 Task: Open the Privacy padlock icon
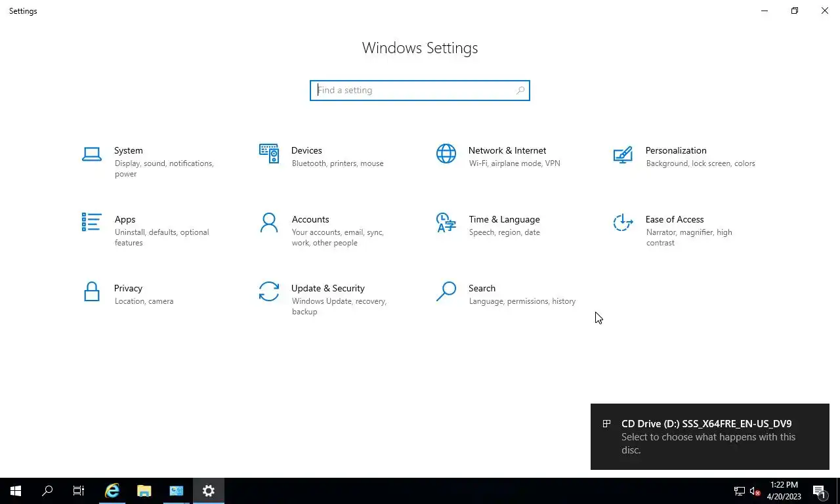coord(92,291)
